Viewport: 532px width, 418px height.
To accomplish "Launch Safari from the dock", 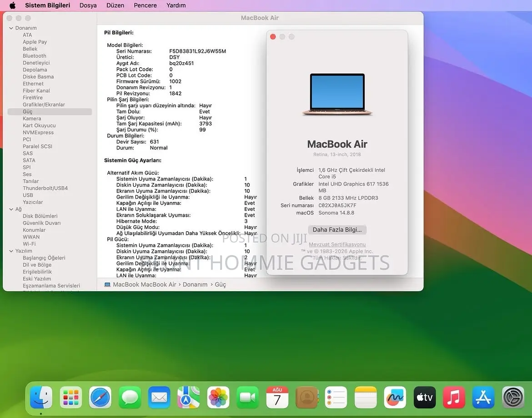I will (100, 397).
